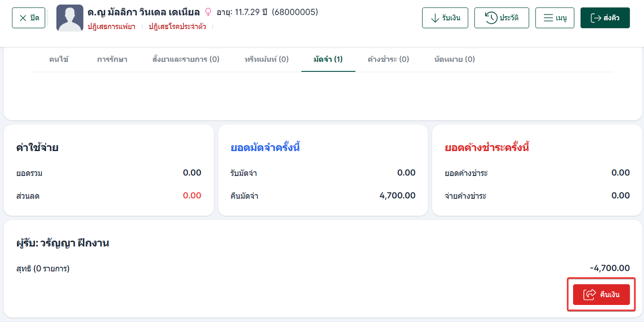
Task: Click the ส่งคิว send queue icon
Action: coord(596,18)
